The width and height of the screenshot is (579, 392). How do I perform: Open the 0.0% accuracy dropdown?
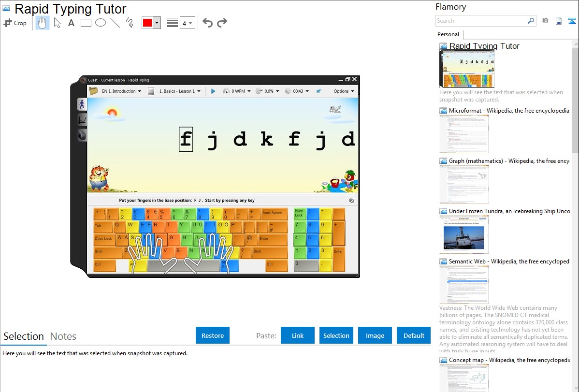coord(267,91)
